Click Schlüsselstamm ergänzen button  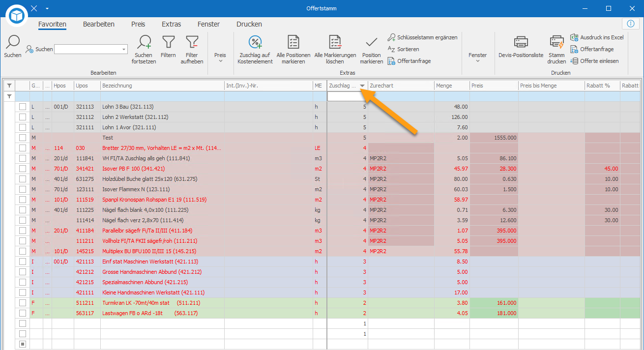click(x=423, y=37)
